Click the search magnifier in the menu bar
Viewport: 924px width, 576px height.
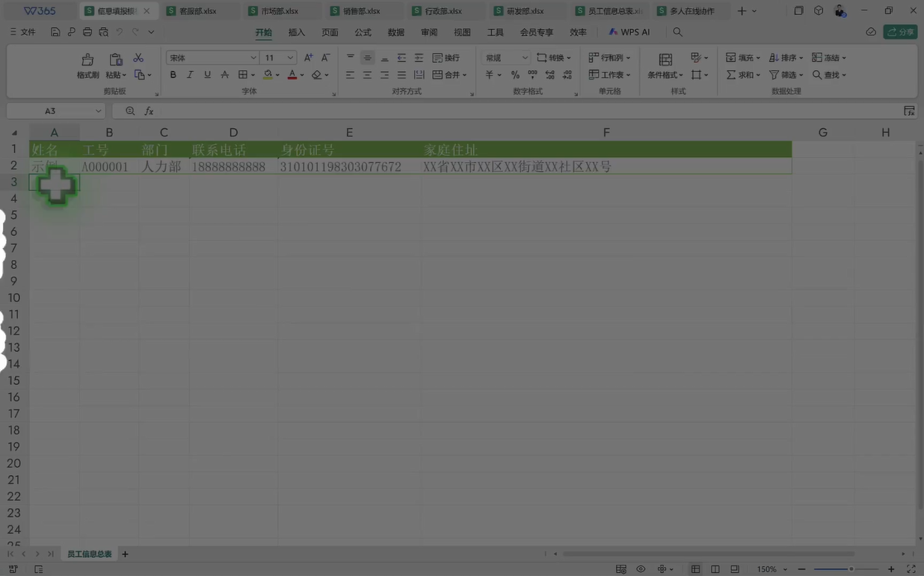pos(677,32)
